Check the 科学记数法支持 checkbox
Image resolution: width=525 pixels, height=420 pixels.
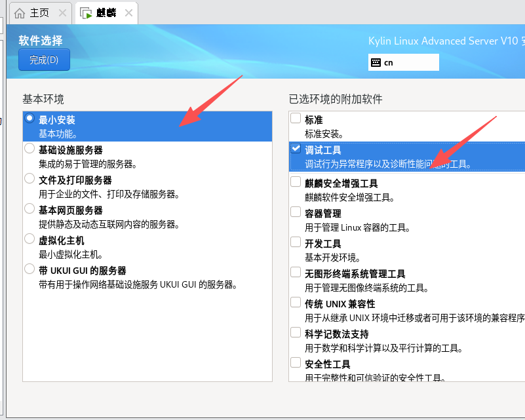point(296,332)
